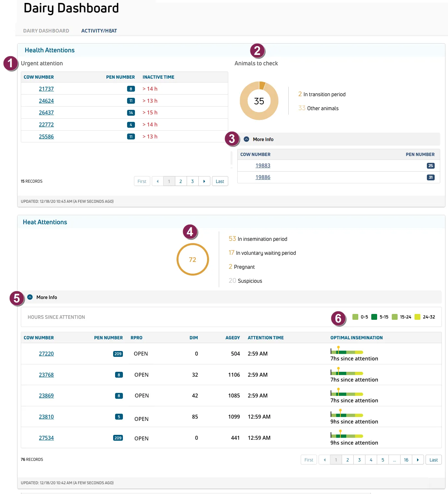Go to page 2 of Urgent attention
Image resolution: width=448 pixels, height=494 pixels.
(181, 181)
